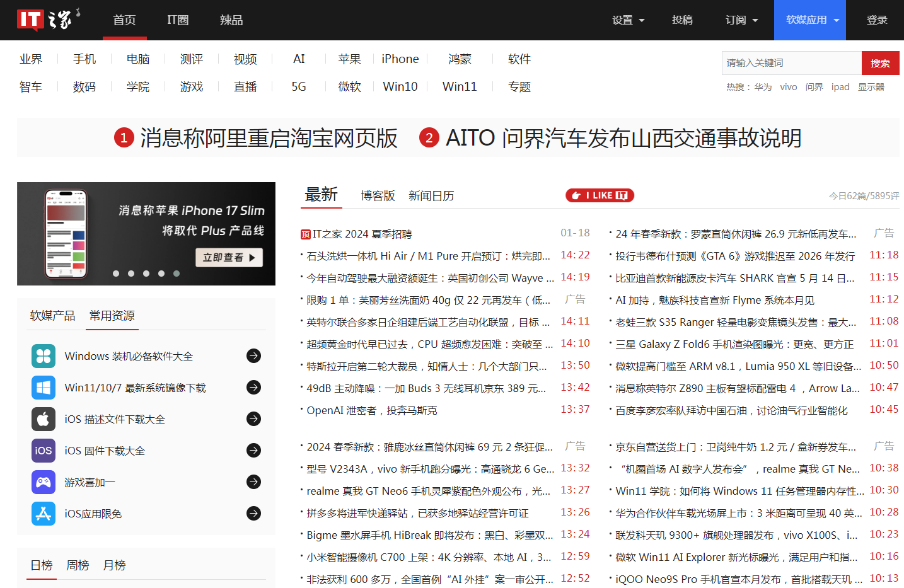The width and height of the screenshot is (904, 588).
Task: Switch to the 新闻日历 tab
Action: 431,196
